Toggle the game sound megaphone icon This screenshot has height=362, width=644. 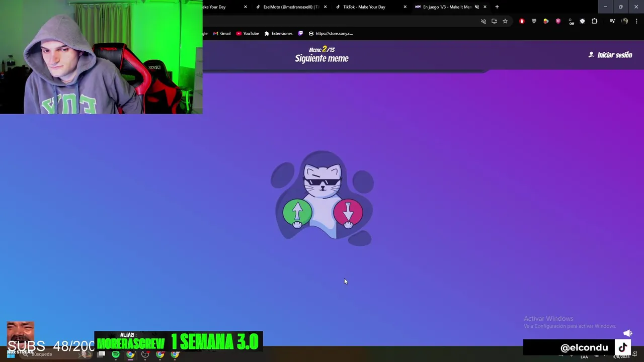point(627,333)
